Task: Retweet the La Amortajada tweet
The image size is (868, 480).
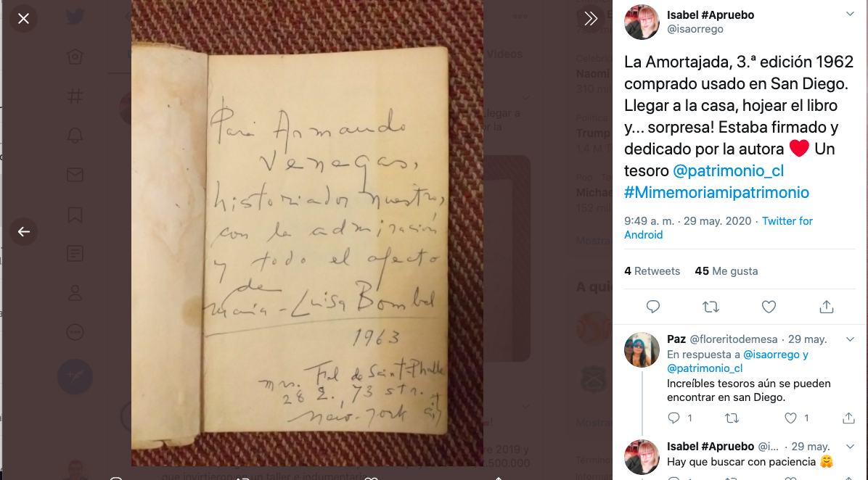Action: tap(711, 307)
